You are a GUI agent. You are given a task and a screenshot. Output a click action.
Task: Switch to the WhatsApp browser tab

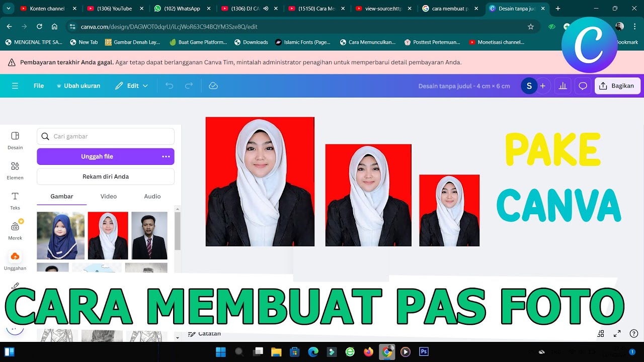tap(182, 9)
